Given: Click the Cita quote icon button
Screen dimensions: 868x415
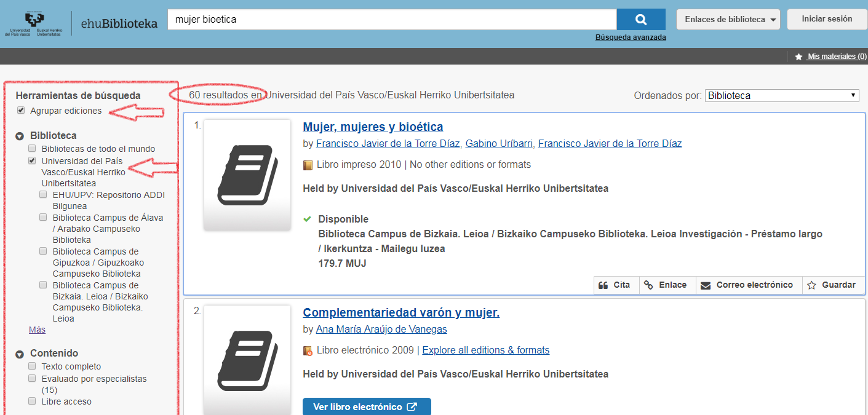Looking at the screenshot, I should 603,285.
